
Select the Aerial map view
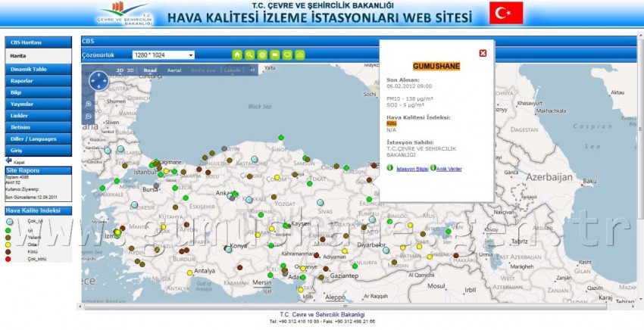point(174,70)
